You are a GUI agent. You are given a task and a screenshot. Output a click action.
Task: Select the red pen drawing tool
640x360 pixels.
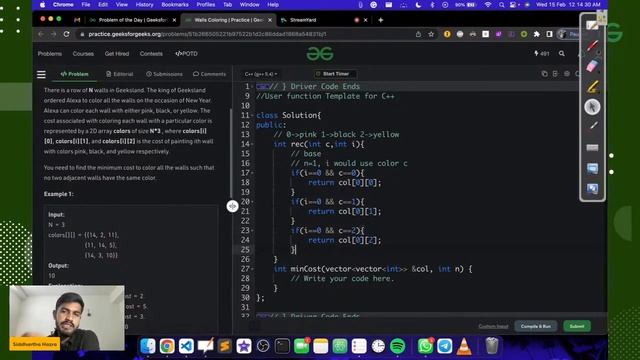pyautogui.click(x=592, y=45)
